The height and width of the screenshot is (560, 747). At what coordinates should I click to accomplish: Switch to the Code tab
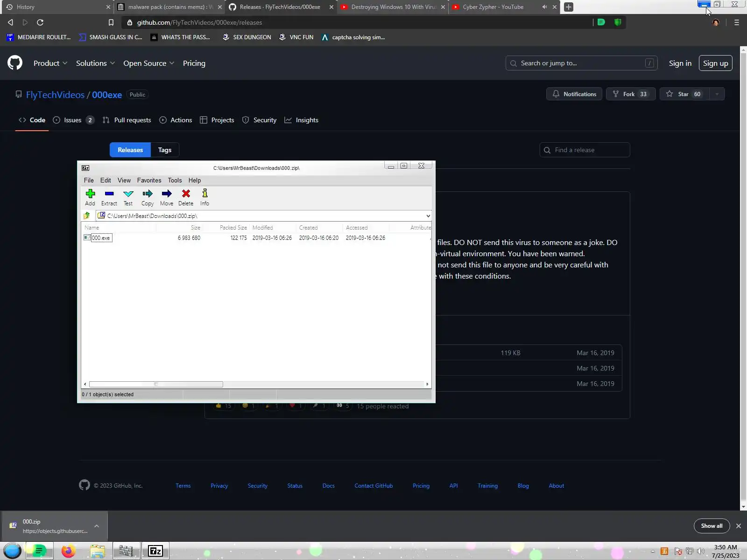(32, 120)
